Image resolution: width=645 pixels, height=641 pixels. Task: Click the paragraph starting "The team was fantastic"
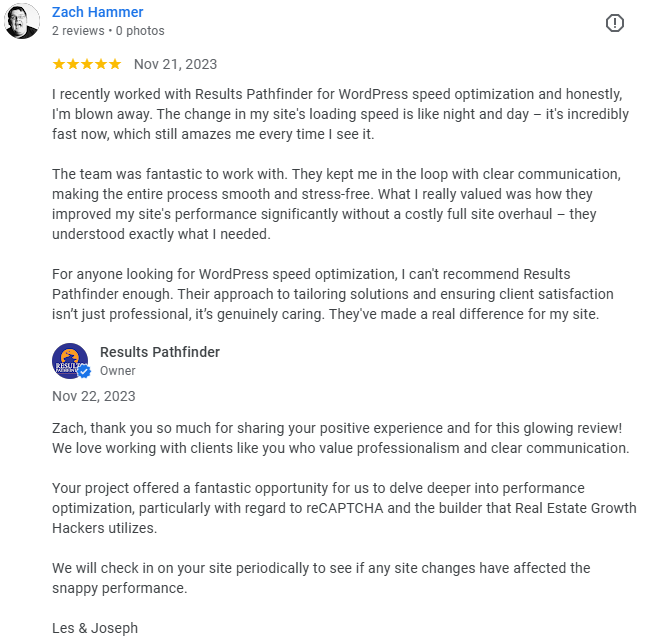[340, 204]
